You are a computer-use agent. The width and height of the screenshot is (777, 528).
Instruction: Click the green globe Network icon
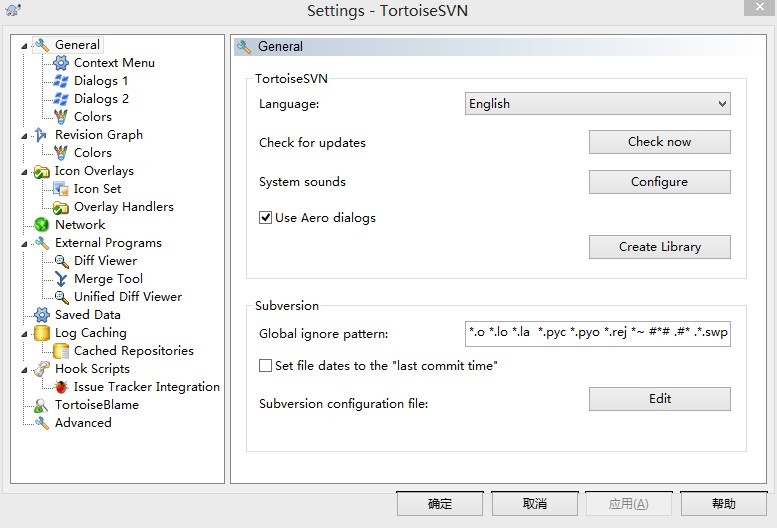pos(42,225)
